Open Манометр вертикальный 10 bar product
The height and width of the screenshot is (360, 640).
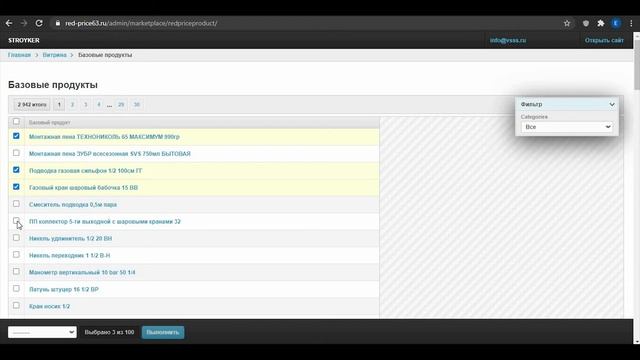(82, 272)
